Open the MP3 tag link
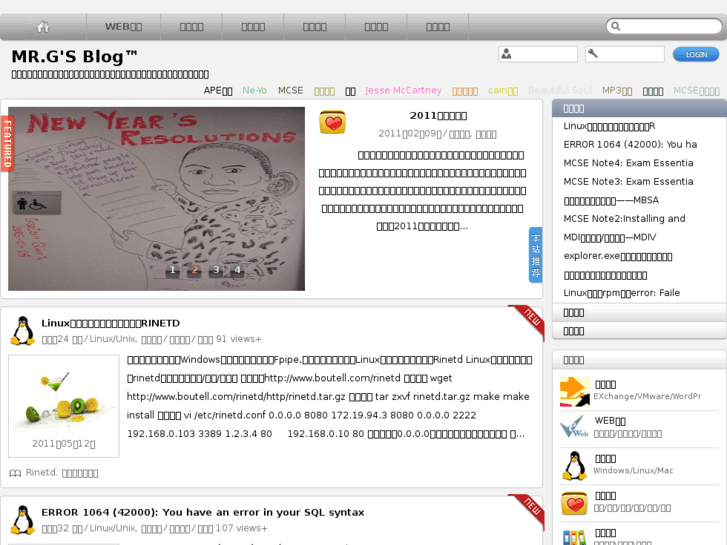This screenshot has width=727, height=545. coord(617,90)
